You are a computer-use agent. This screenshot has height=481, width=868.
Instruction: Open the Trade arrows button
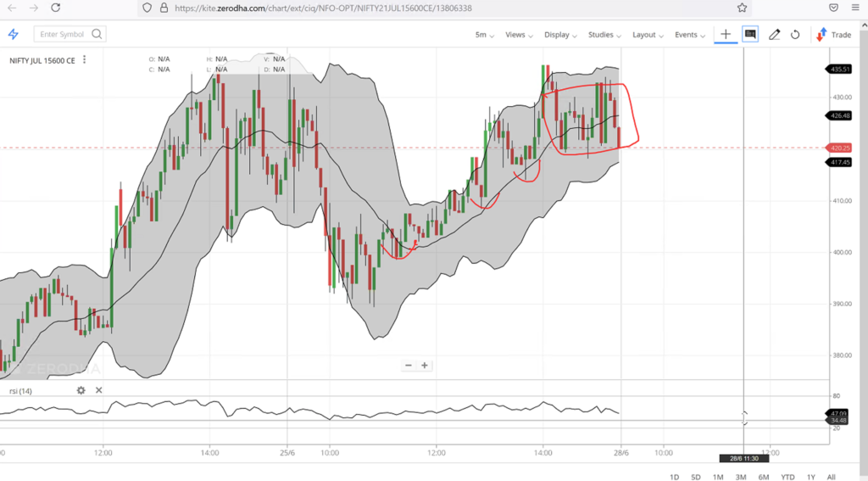click(833, 35)
